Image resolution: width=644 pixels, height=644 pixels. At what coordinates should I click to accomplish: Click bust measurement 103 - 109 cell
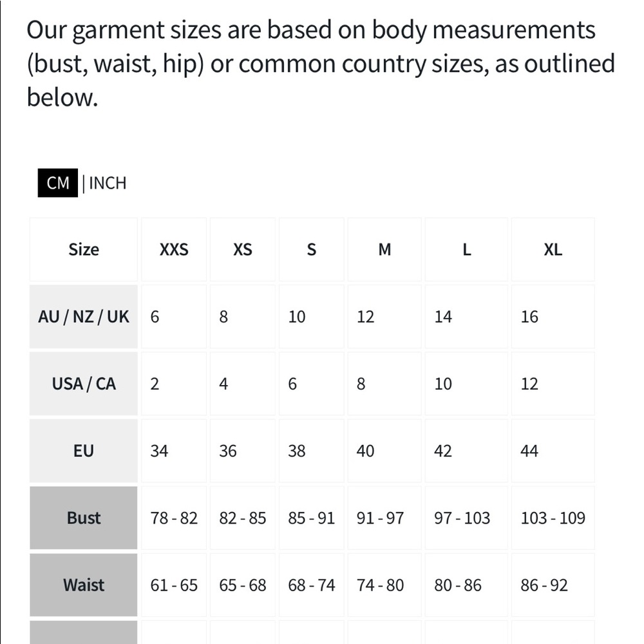(553, 518)
